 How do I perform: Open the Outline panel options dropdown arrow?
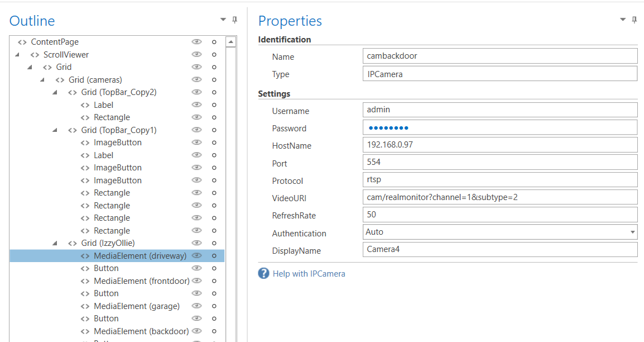(223, 20)
